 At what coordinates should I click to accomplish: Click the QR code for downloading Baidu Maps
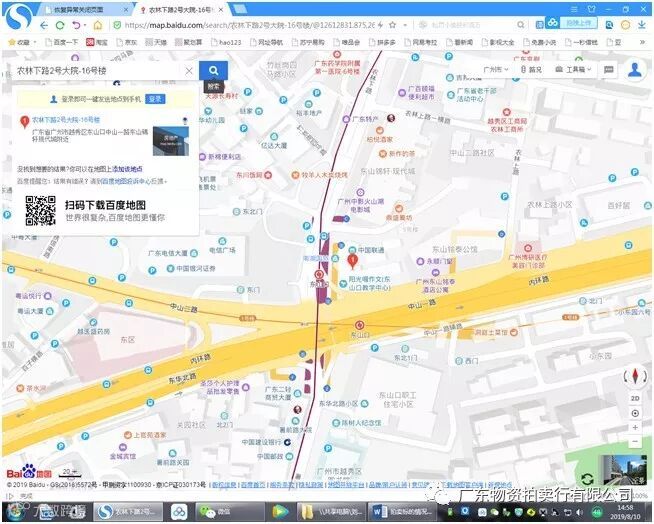[x=40, y=211]
